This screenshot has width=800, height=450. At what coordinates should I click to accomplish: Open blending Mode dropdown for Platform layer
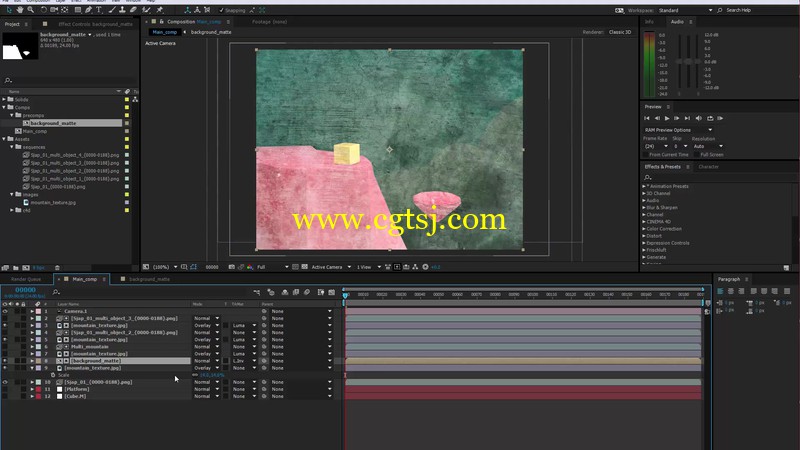click(x=206, y=389)
